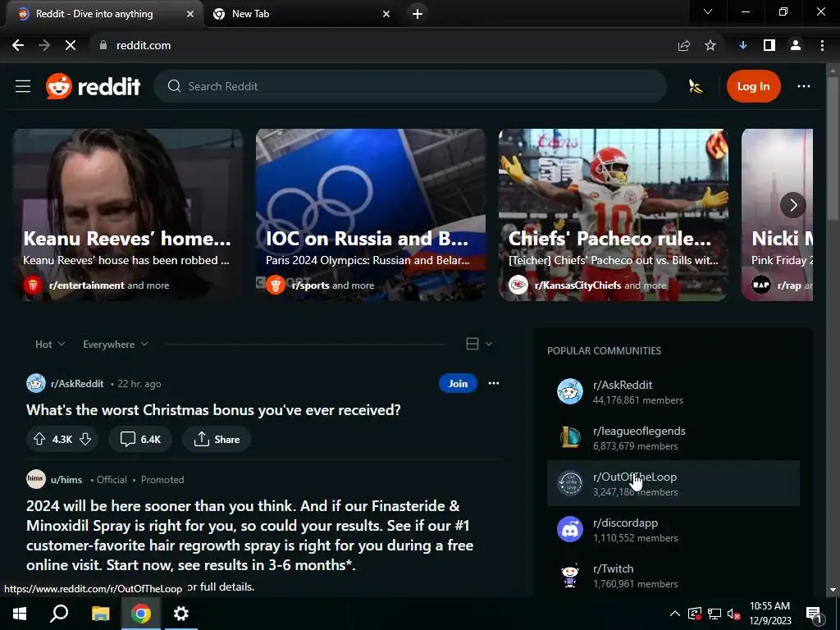Click the r/OutOfTheLoop community icon
The height and width of the screenshot is (630, 840).
(570, 484)
